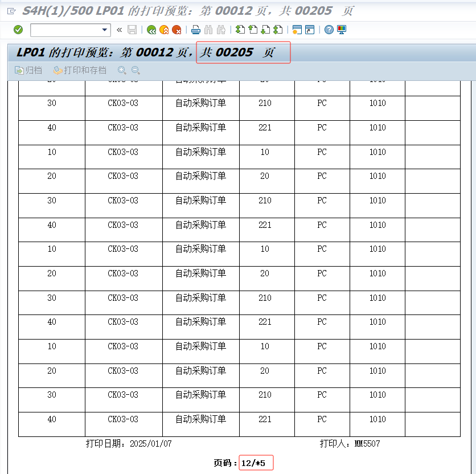The image size is (476, 474).
Task: Jump to the last page icon
Action: [278, 30]
